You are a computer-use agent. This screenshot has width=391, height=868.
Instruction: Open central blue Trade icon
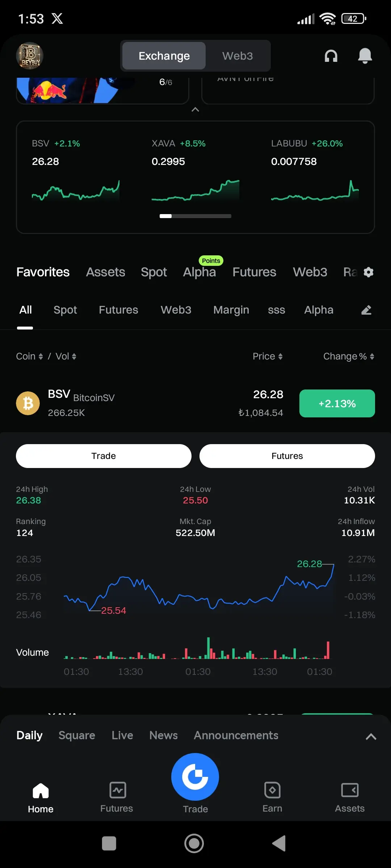(195, 776)
